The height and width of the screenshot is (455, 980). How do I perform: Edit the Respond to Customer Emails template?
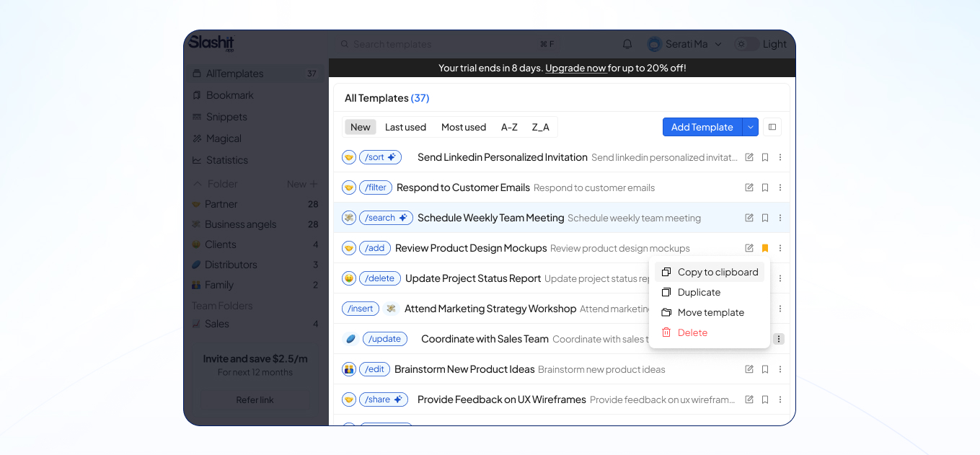point(749,187)
